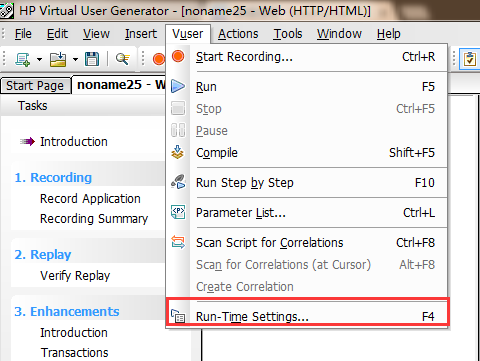Choose Start Recording... from Vuser menu
The height and width of the screenshot is (361, 480).
coord(307,57)
